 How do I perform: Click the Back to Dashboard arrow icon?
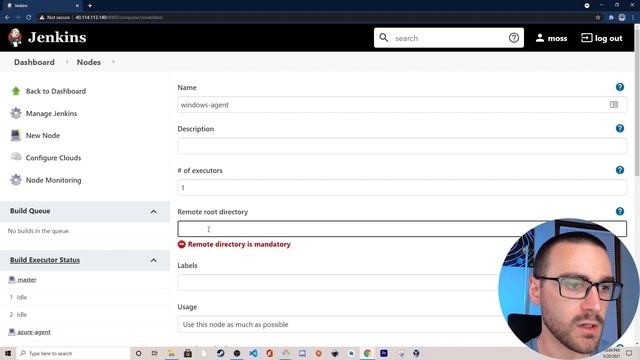tap(16, 91)
